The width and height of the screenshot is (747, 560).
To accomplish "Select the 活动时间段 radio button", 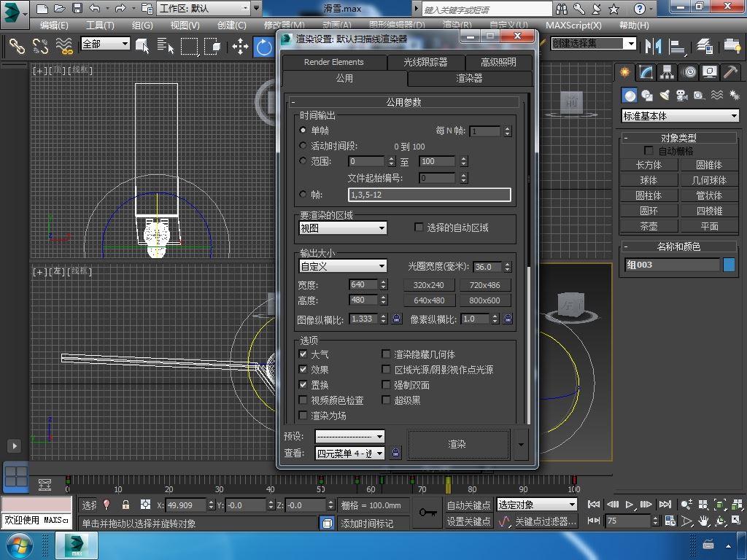I will tap(303, 146).
